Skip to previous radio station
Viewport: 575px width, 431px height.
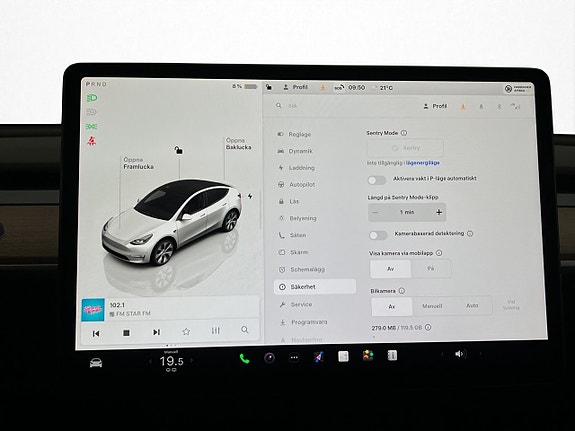[96, 333]
